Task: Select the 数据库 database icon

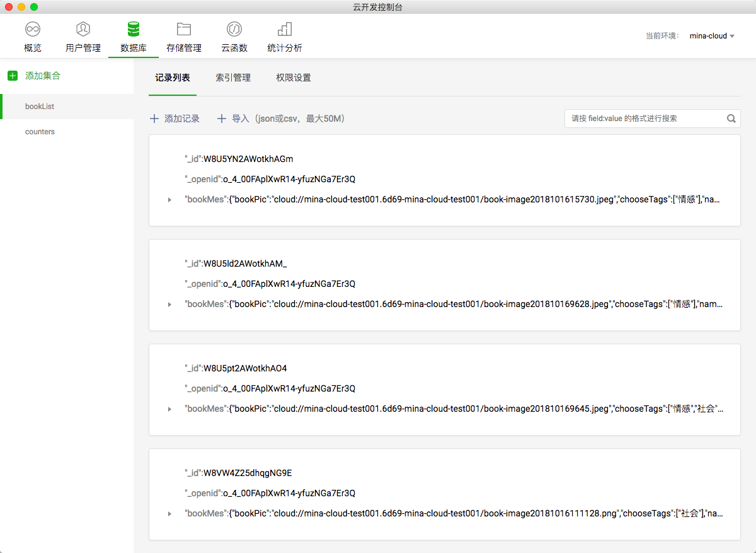Action: (134, 29)
